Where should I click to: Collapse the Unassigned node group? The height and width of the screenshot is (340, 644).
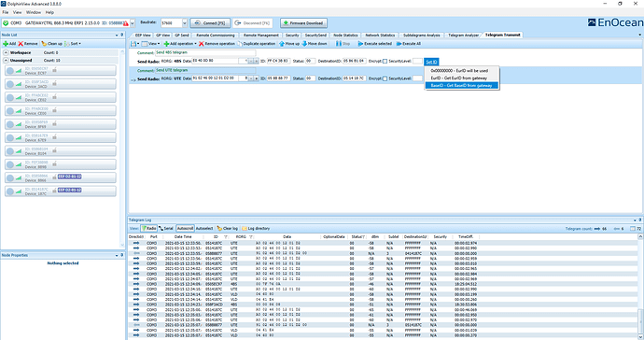[7, 60]
